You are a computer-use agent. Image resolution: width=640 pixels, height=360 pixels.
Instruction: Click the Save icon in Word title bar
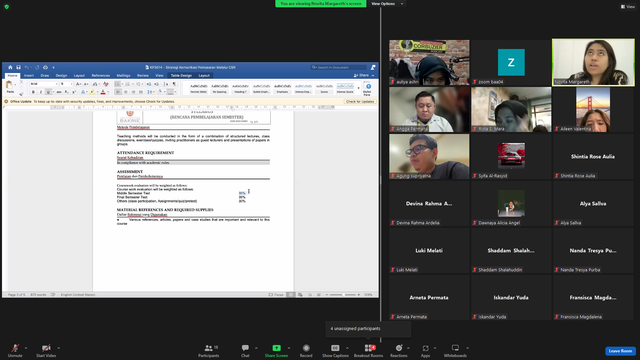[18, 67]
